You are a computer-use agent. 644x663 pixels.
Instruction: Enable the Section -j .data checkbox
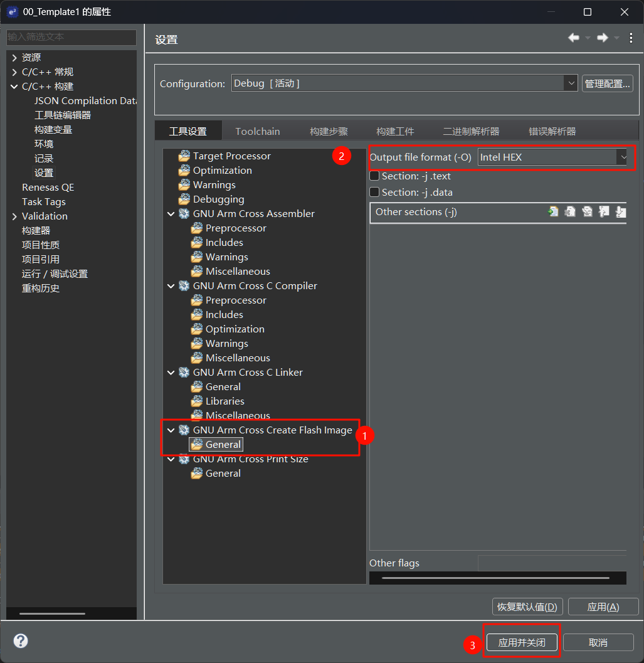[x=374, y=192]
